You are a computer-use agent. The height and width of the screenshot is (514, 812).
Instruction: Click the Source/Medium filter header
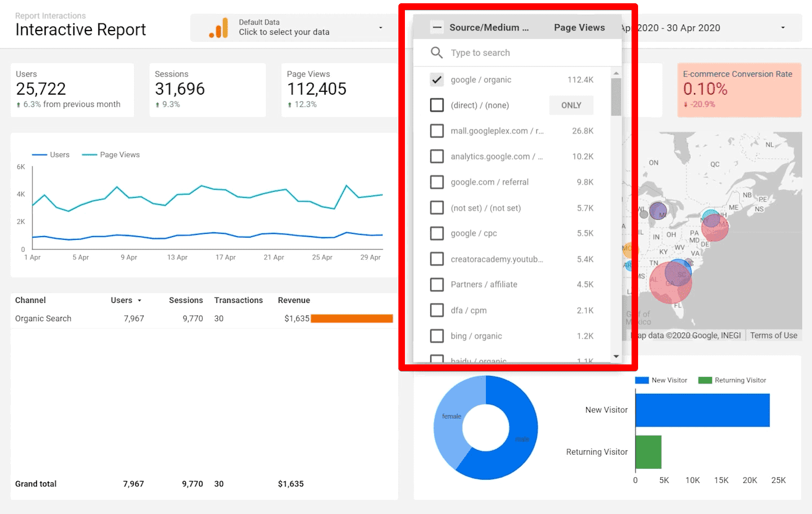tap(488, 27)
